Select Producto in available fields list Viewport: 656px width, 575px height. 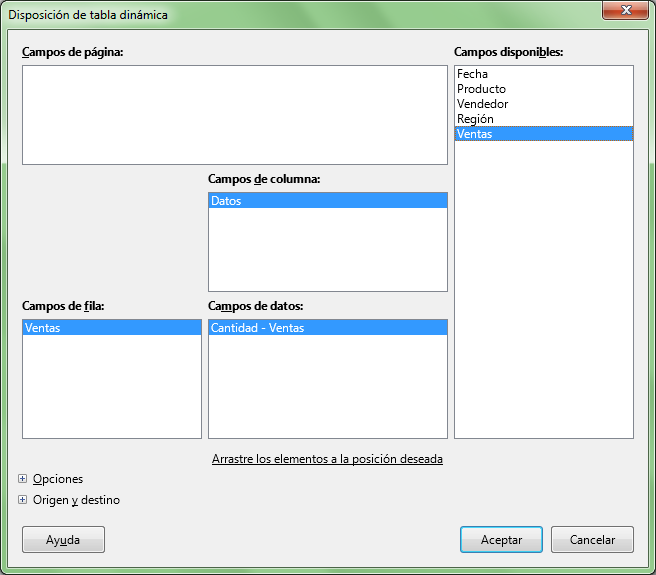click(481, 89)
